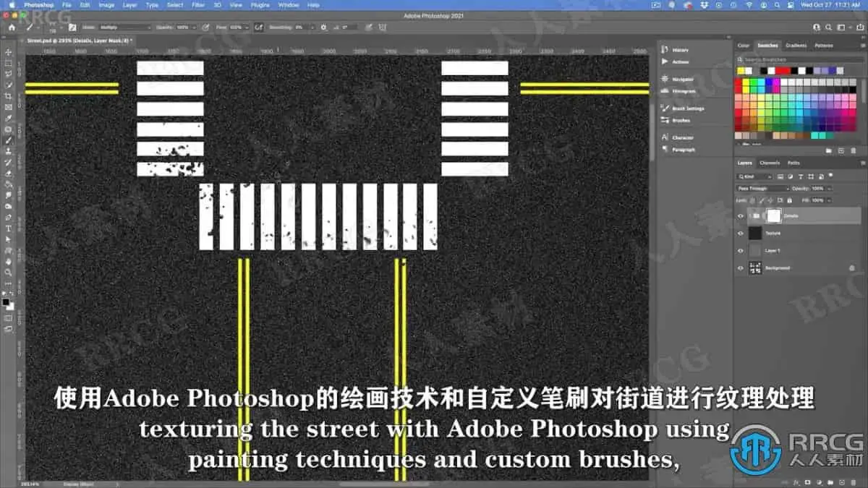Select the Street.psd document tab
This screenshot has height=488, width=868.
coord(78,41)
